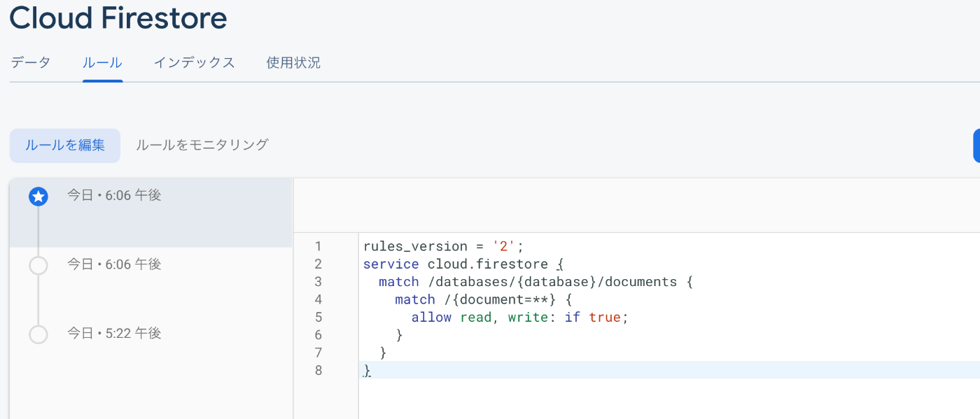Click the match /{document=**} line

pos(484,299)
